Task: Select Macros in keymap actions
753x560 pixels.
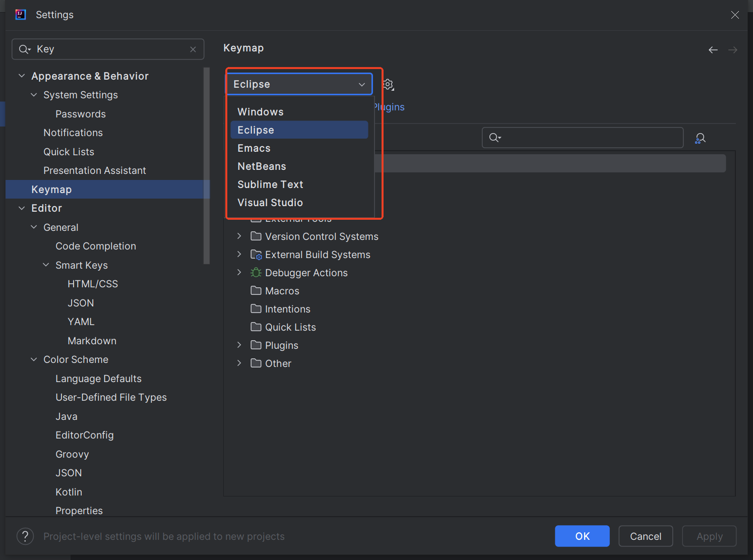Action: 282,291
